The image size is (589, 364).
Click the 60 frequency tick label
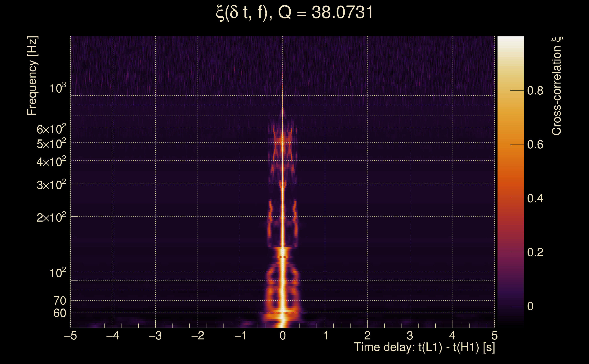59,313
